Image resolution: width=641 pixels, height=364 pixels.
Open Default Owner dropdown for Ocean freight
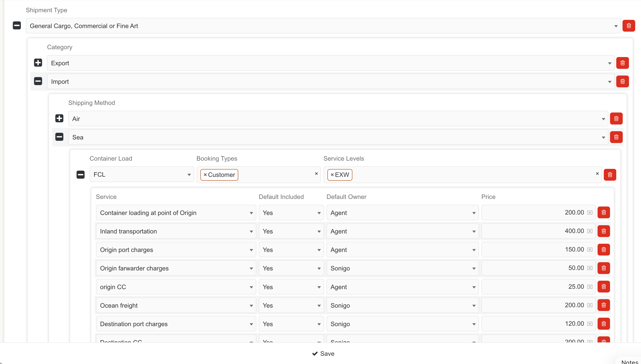tap(402, 305)
